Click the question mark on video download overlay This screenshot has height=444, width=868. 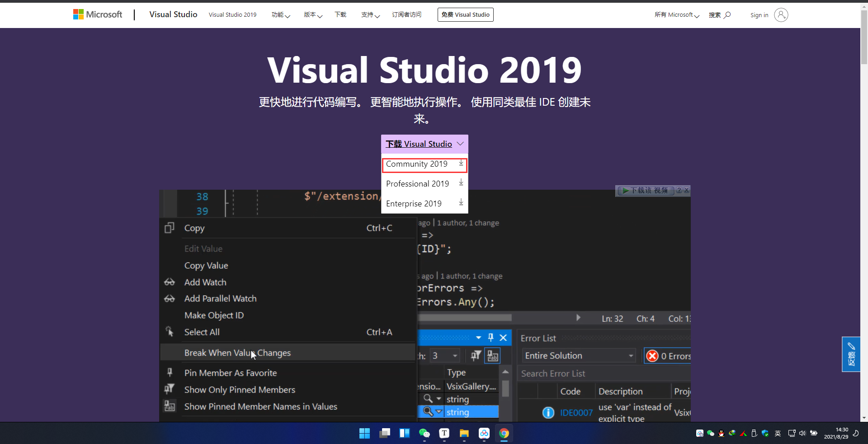tap(679, 191)
